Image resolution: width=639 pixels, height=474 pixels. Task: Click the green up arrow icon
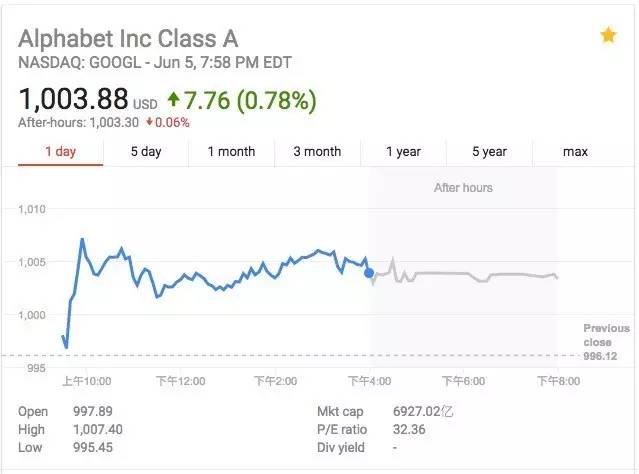174,99
